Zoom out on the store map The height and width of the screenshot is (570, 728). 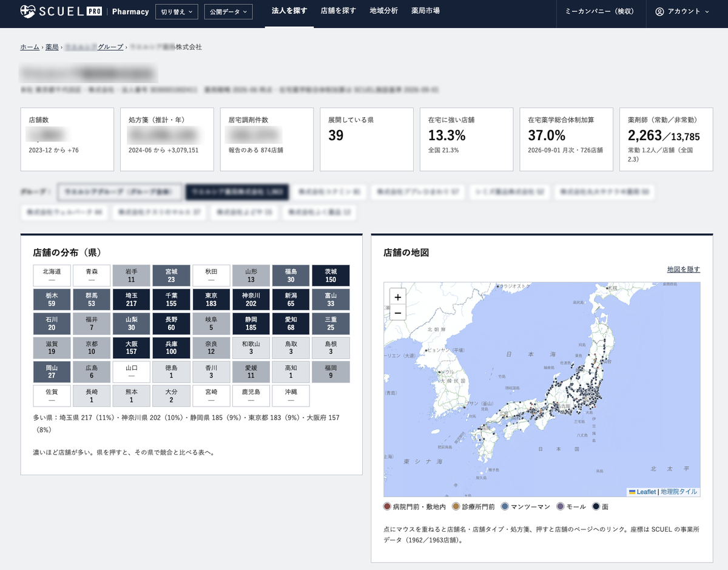pos(398,313)
